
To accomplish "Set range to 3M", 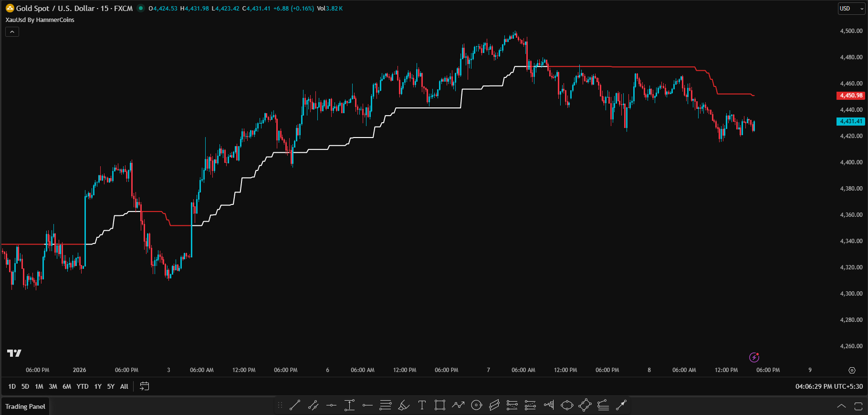I will point(53,386).
